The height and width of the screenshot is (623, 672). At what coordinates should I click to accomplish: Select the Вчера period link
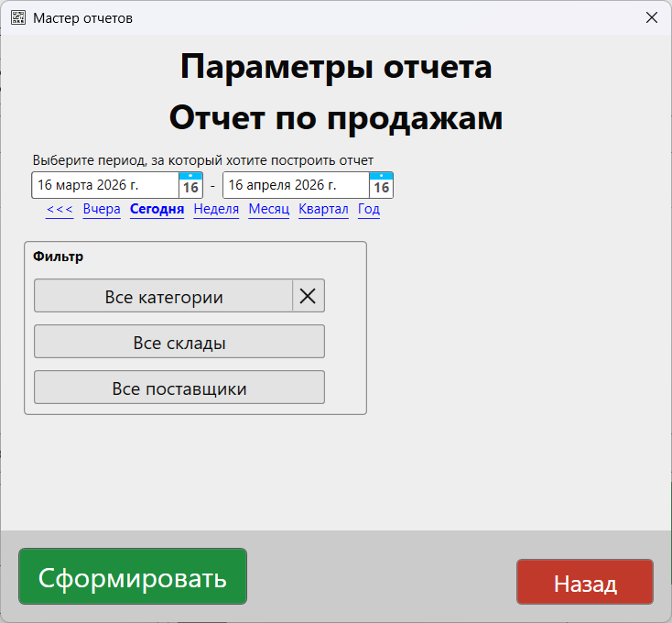pos(102,210)
